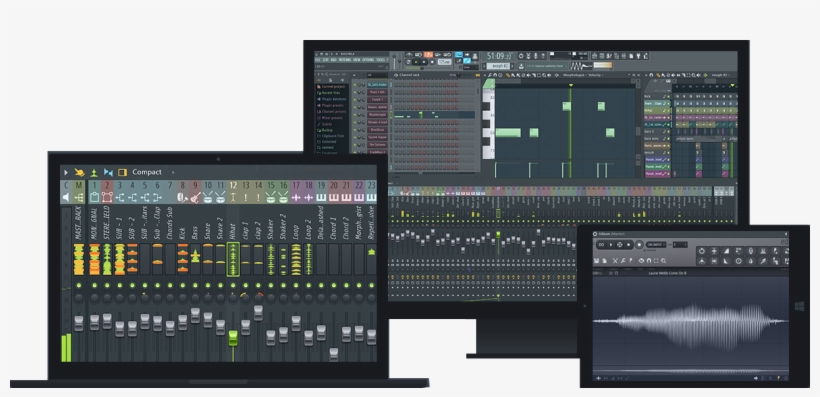Viewport: 820px width, 397px height.
Task: Click the snare drum icon on mixer track 10
Action: (x=208, y=197)
